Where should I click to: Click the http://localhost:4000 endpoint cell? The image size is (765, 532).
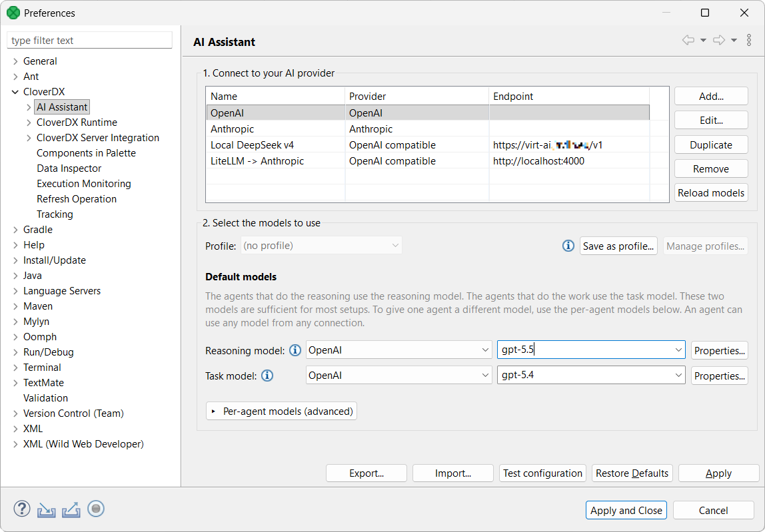(x=569, y=161)
